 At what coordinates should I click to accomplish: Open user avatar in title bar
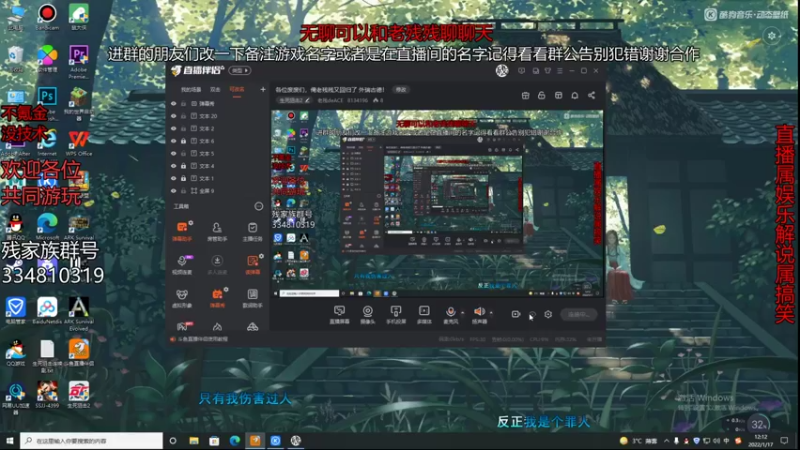coord(502,70)
